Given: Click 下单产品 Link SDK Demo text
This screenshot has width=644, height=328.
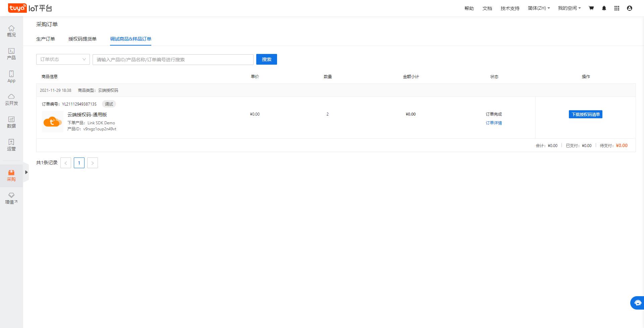Looking at the screenshot, I should (91, 123).
